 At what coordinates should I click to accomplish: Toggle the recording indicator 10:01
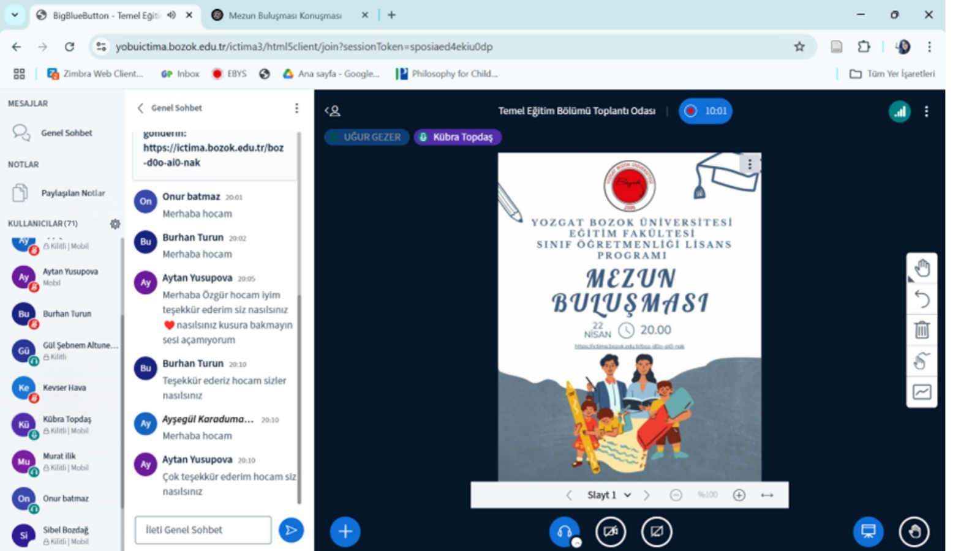point(706,111)
